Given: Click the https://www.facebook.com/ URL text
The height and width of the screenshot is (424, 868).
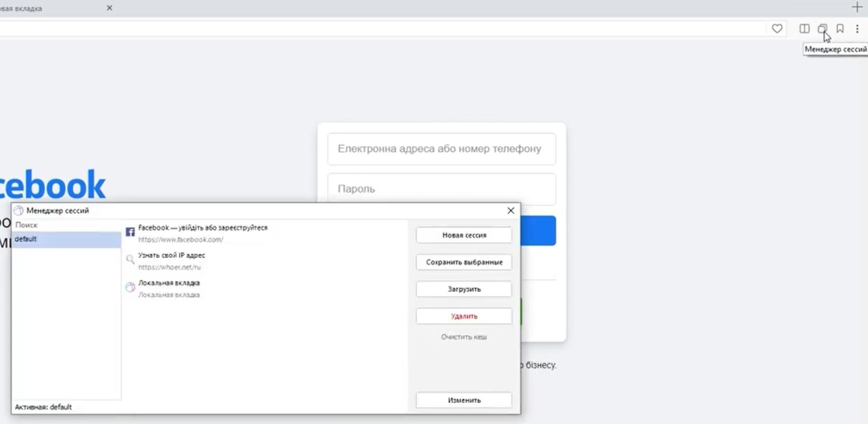Looking at the screenshot, I should click(x=180, y=240).
